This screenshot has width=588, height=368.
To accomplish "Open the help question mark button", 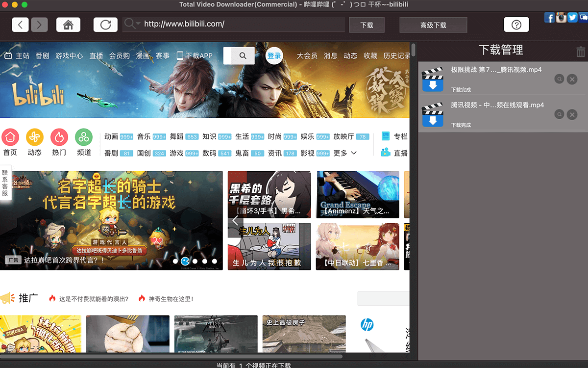I will [x=516, y=25].
